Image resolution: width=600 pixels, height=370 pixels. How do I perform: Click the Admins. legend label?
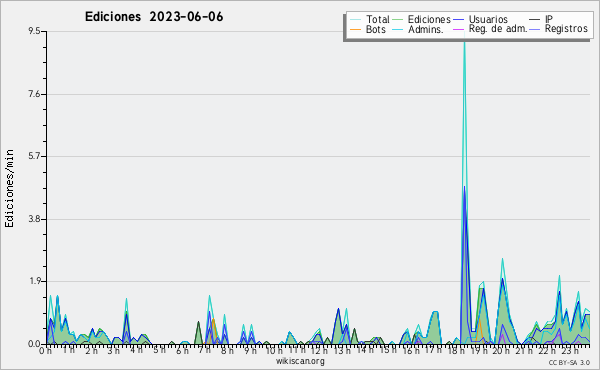[x=426, y=29]
